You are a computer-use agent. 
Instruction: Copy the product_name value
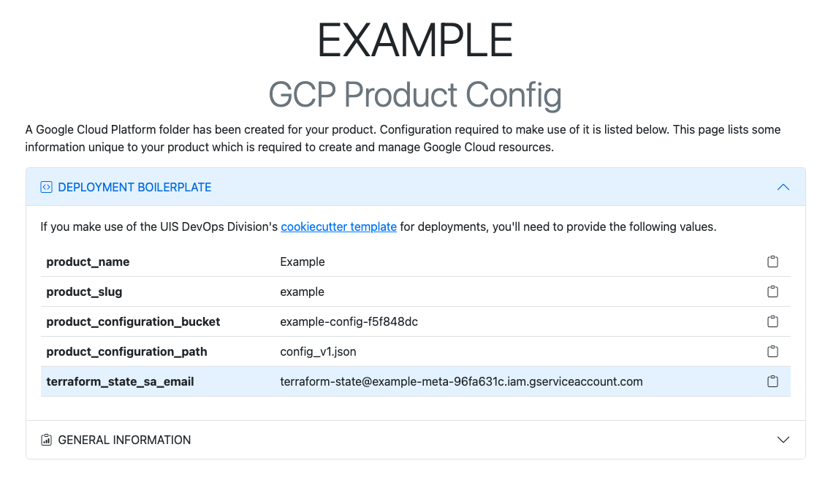tap(772, 261)
